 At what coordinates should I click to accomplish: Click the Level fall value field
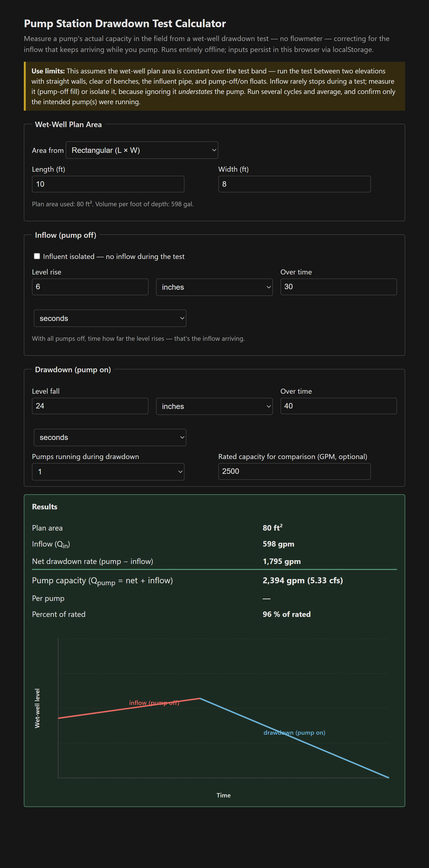(90, 406)
